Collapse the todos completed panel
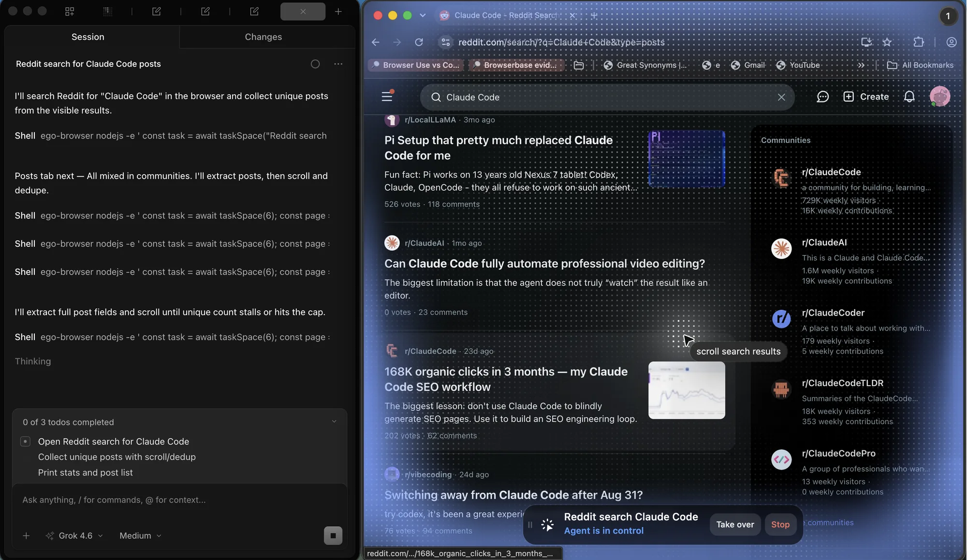 coord(334,422)
